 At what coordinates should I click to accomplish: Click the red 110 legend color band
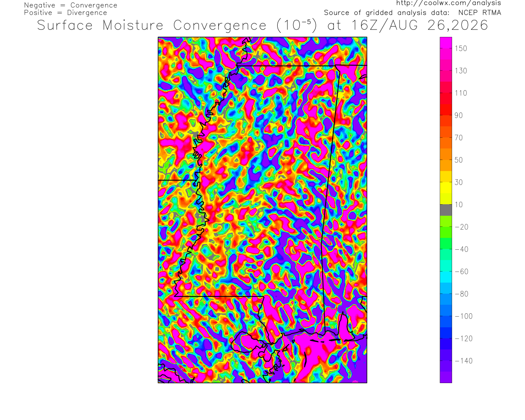446,93
